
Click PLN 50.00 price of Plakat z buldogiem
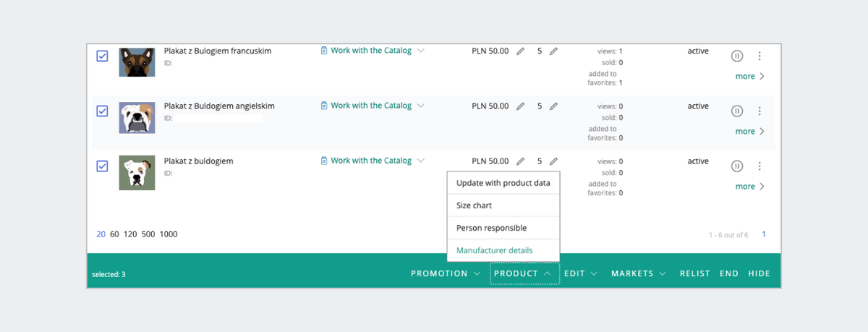click(490, 161)
